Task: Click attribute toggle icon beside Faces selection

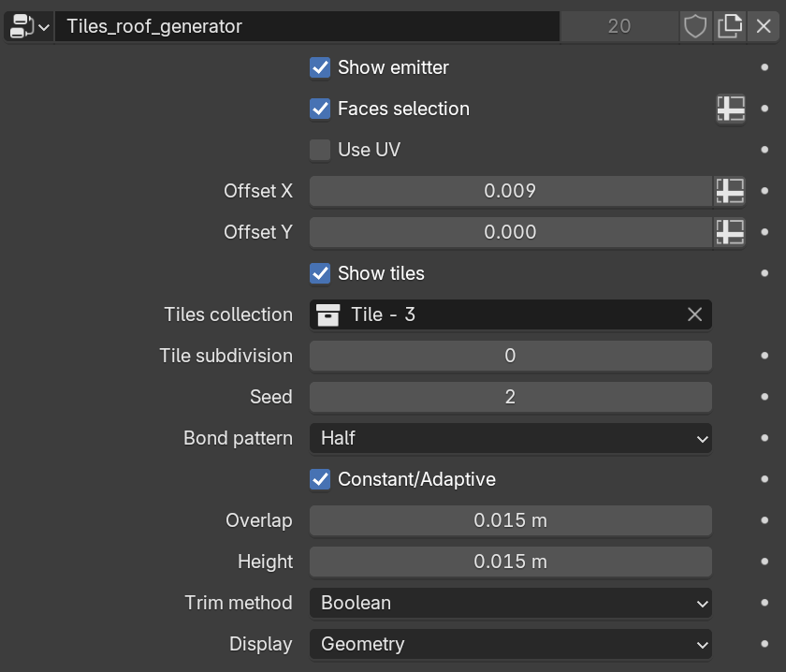Action: click(731, 109)
